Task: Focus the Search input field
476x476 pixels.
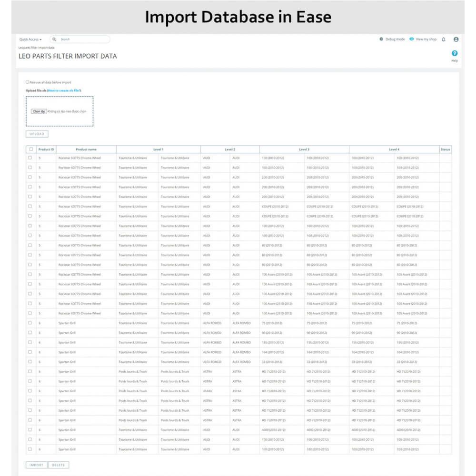Action: [83, 40]
